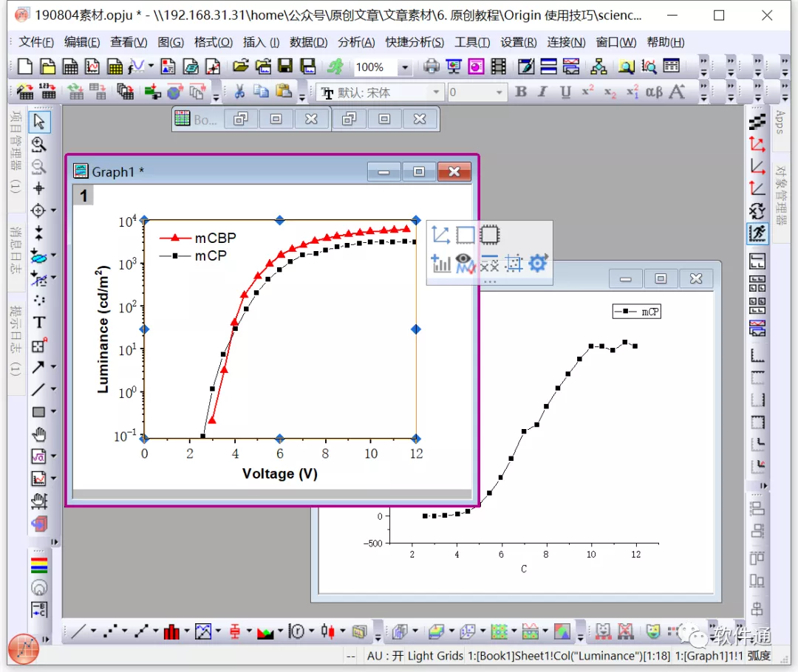Image resolution: width=798 pixels, height=672 pixels.
Task: Click the Cut scissors icon
Action: click(239, 92)
